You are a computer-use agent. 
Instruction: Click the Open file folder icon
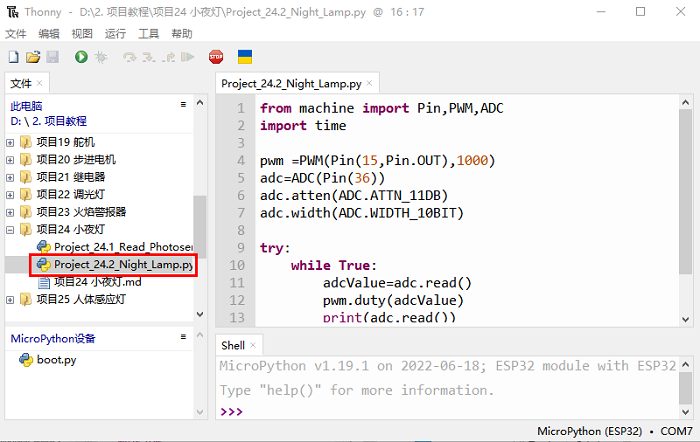(x=32, y=58)
